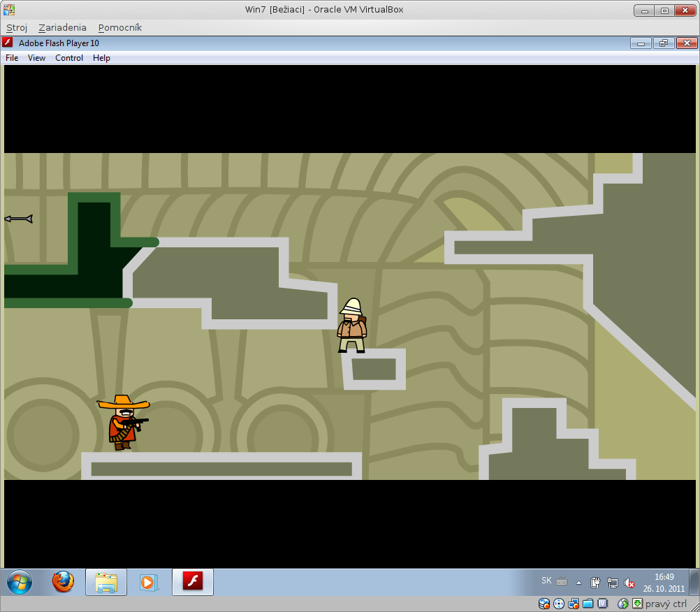Screen dimensions: 700x612
Task: Open Windows Media Player taskbar icon
Action: 149,582
